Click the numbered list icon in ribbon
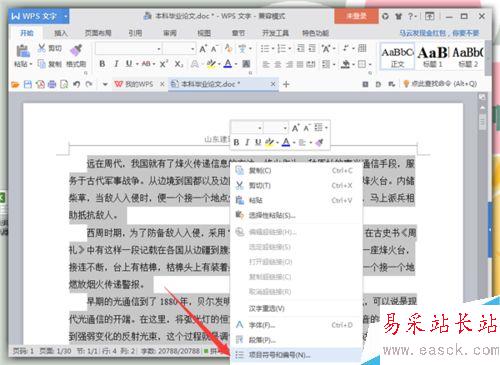The width and height of the screenshot is (500, 365). [282, 49]
